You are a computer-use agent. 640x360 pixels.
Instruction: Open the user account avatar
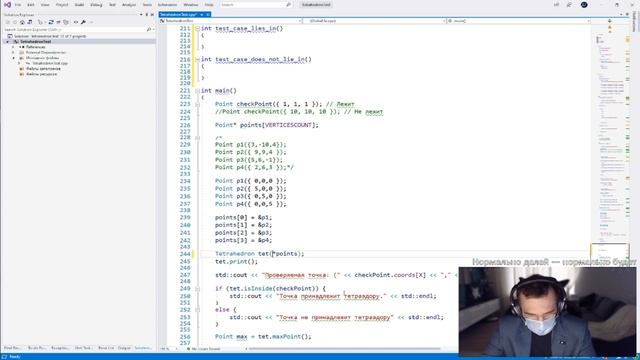click(x=584, y=4)
